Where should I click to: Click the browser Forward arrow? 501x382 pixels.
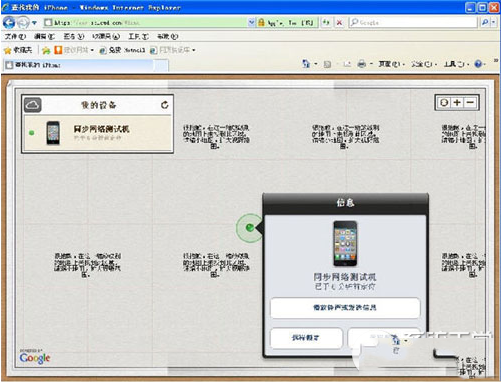pyautogui.click(x=23, y=23)
